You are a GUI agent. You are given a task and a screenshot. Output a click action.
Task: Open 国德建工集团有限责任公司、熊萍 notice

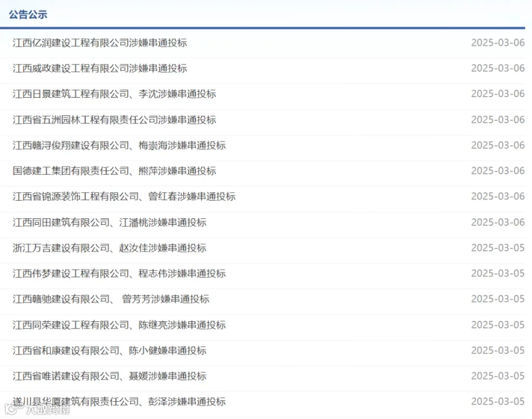point(114,170)
